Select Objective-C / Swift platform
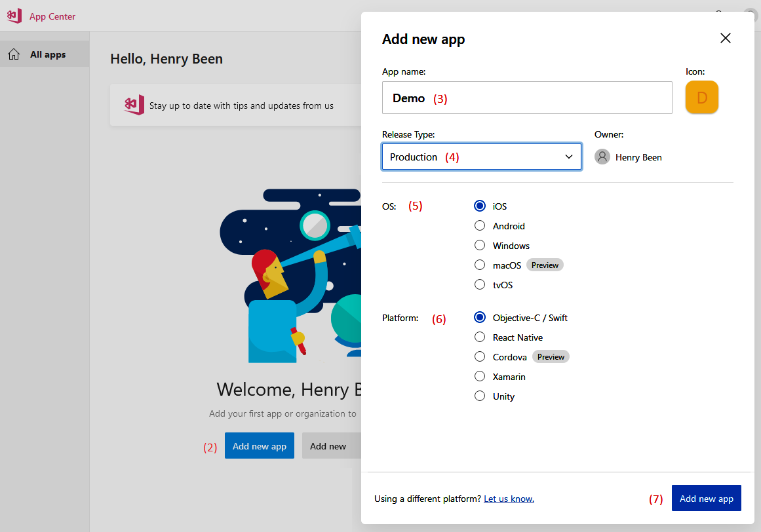 click(x=480, y=318)
